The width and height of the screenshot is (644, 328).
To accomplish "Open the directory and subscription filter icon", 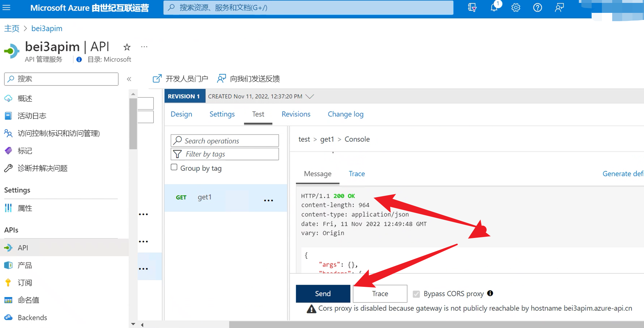I will 472,7.
